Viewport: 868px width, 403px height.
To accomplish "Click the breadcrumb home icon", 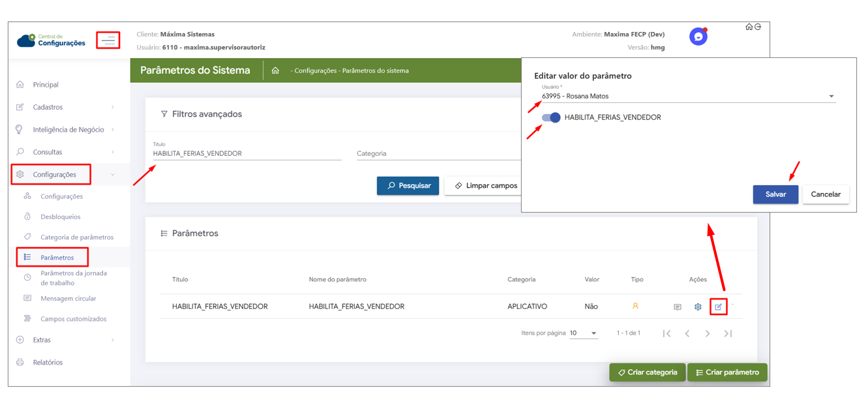I will pos(275,70).
